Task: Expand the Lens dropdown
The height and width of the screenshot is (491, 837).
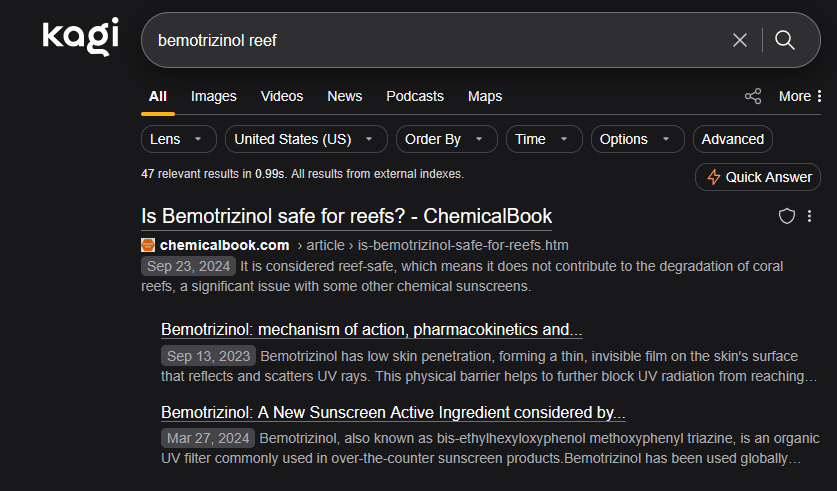Action: click(x=179, y=139)
